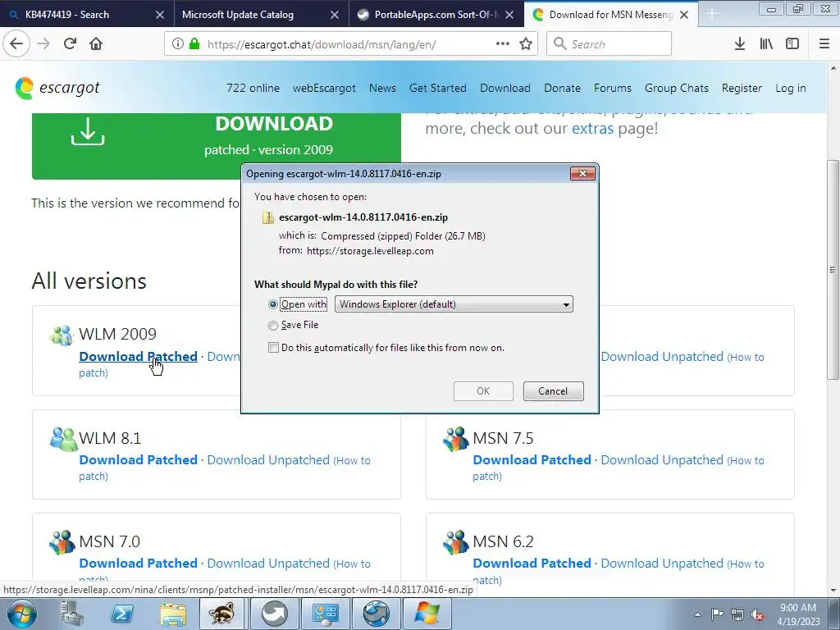840x630 pixels.
Task: Launch PowerShell from the taskbar
Action: tap(123, 614)
